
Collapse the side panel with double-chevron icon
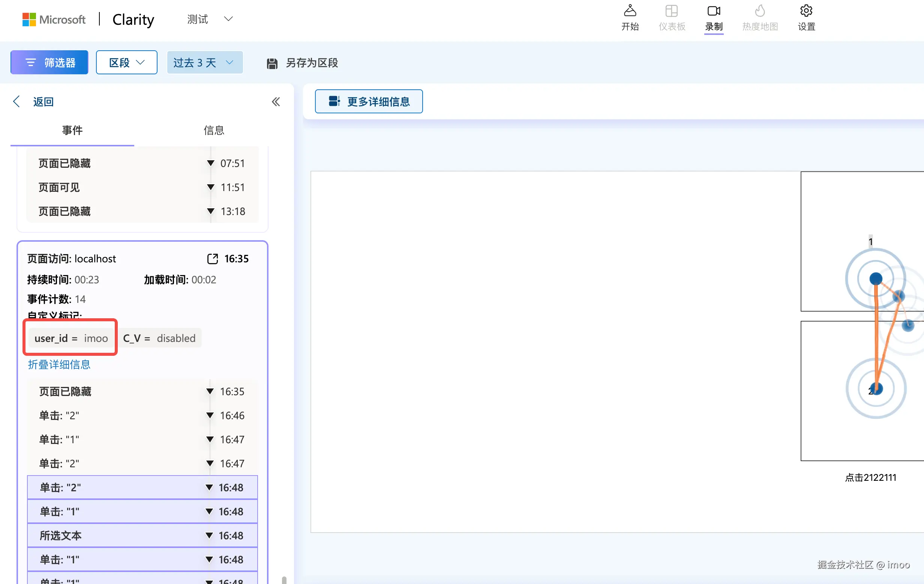(x=276, y=102)
